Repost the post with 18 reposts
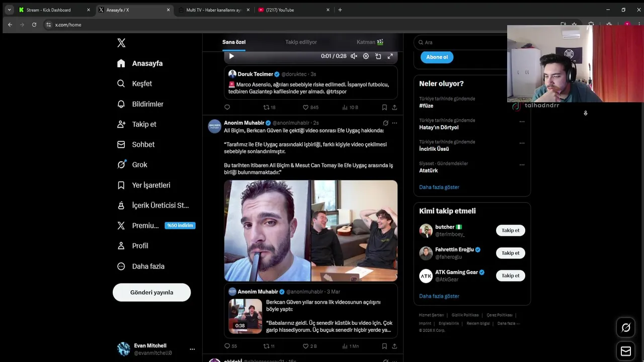Image resolution: width=644 pixels, height=362 pixels. pyautogui.click(x=269, y=107)
